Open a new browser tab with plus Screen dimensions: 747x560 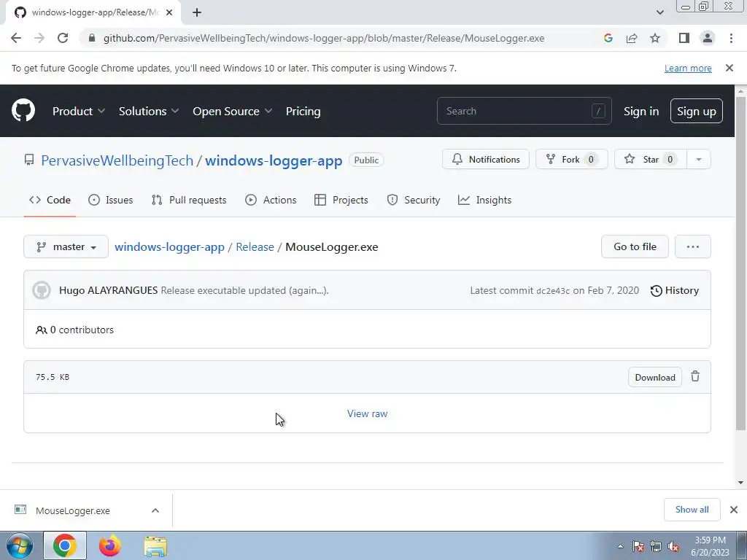[x=197, y=13]
